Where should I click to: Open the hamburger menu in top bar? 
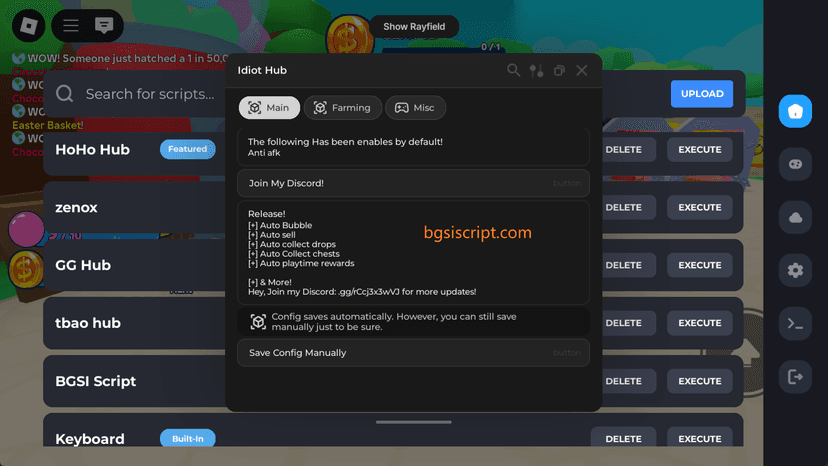71,25
